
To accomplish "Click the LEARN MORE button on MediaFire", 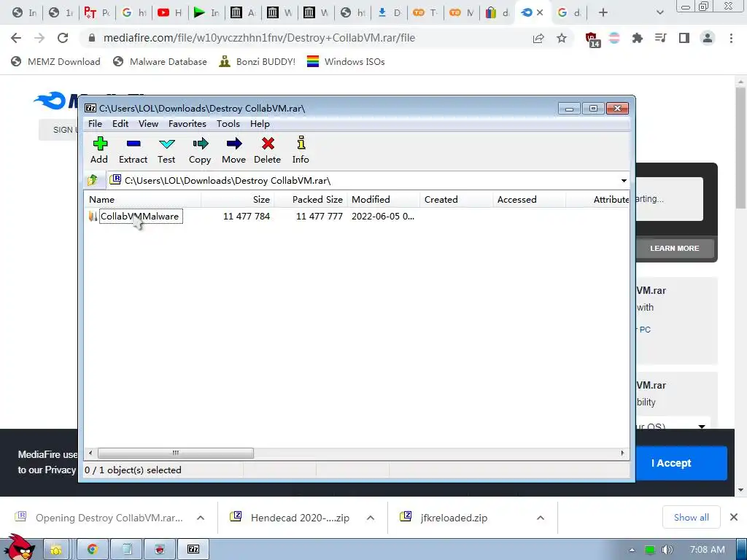I will 675,248.
